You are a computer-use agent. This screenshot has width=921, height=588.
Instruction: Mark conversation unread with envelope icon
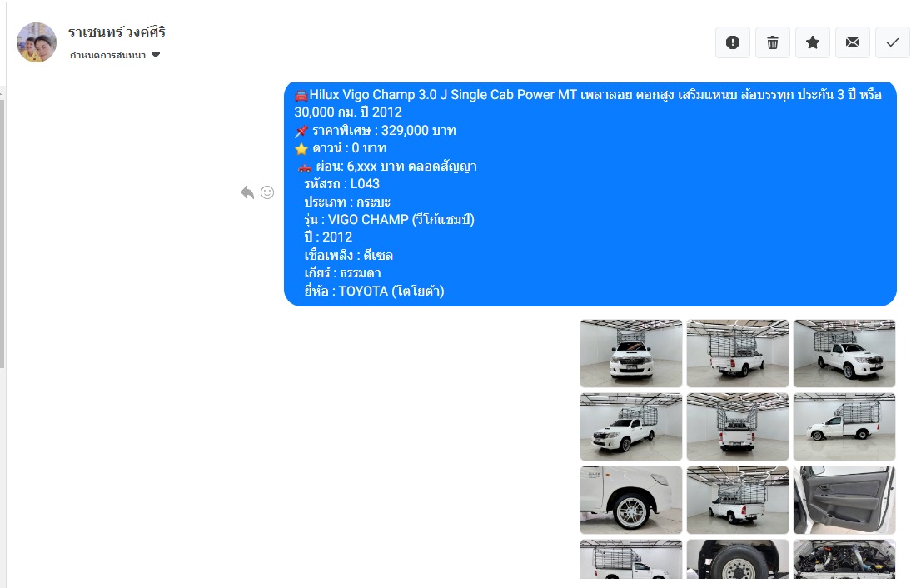852,42
